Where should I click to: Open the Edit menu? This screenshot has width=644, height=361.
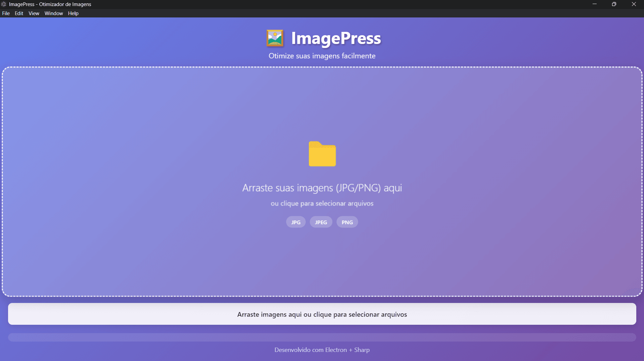pos(19,13)
